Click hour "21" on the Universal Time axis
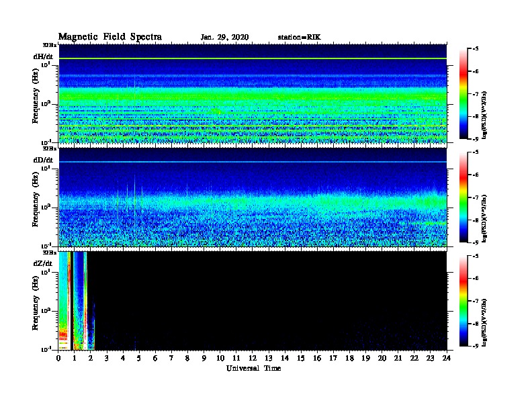 (x=398, y=358)
